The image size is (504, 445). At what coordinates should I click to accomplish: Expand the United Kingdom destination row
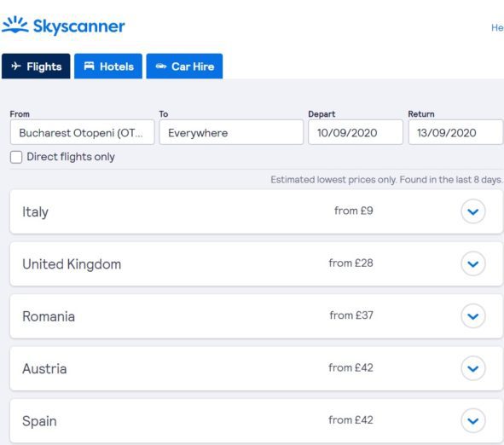click(x=472, y=263)
